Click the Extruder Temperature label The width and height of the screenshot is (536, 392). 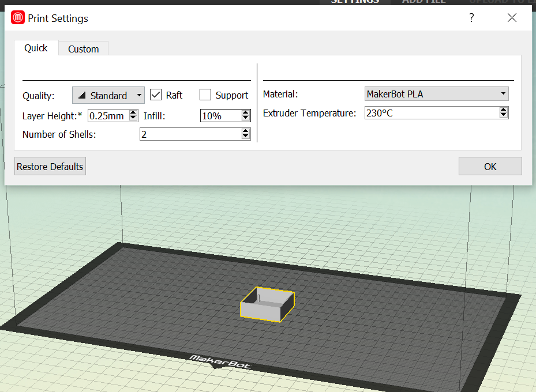click(309, 113)
